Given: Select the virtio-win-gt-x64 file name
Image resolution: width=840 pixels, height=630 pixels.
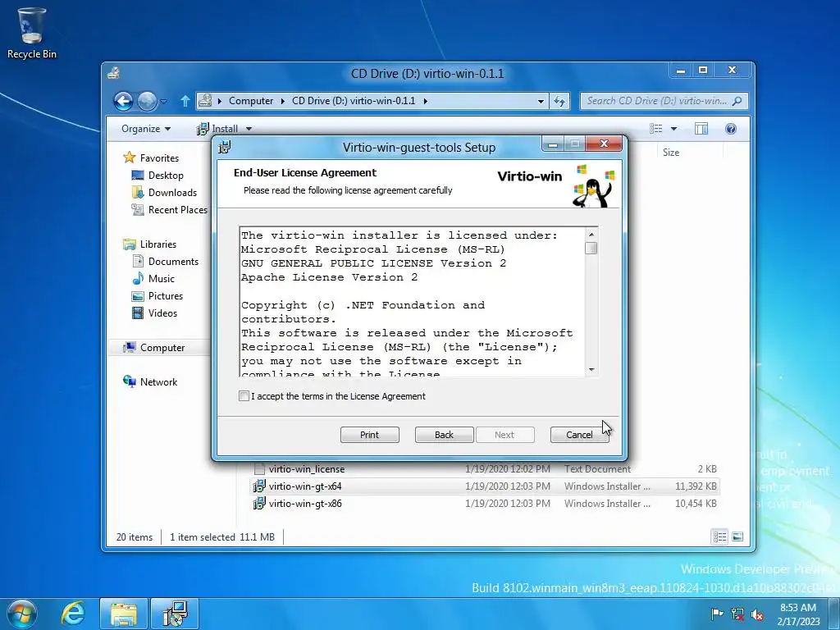Looking at the screenshot, I should pyautogui.click(x=305, y=486).
